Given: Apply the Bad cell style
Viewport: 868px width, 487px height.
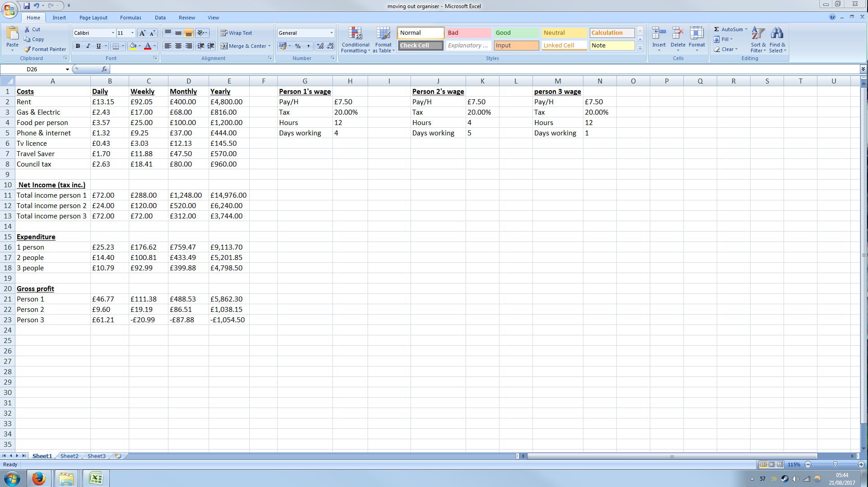Looking at the screenshot, I should coord(468,33).
